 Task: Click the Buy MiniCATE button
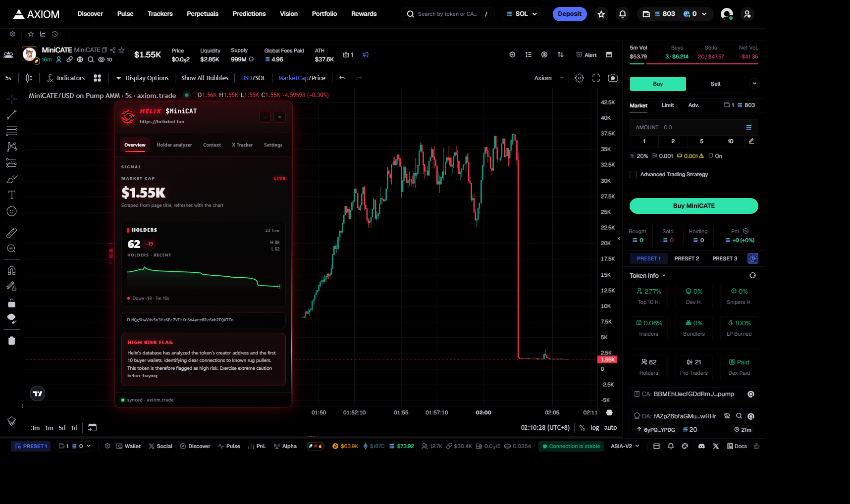(x=693, y=206)
